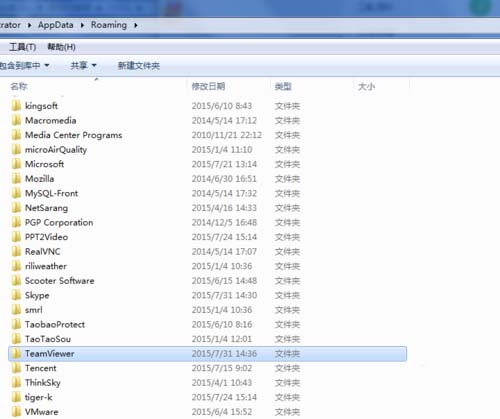The image size is (500, 419).
Task: Sort by 大小 column header
Action: click(366, 87)
